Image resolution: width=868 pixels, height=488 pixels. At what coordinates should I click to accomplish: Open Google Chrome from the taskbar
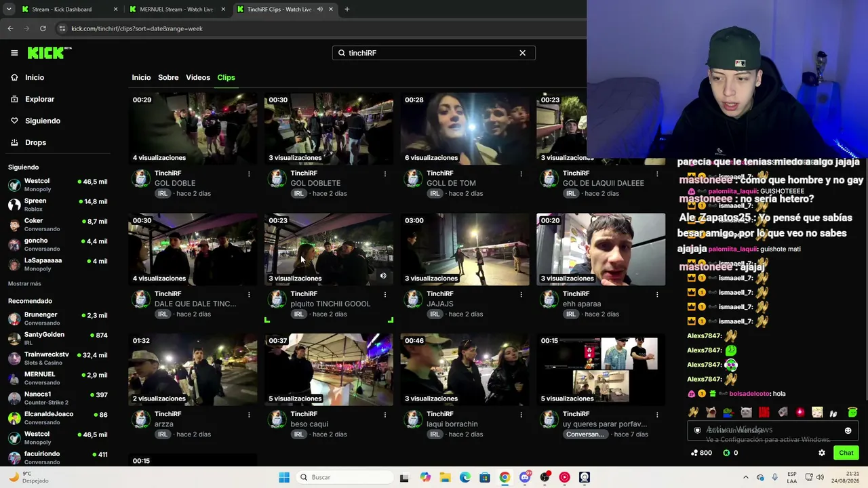click(505, 477)
